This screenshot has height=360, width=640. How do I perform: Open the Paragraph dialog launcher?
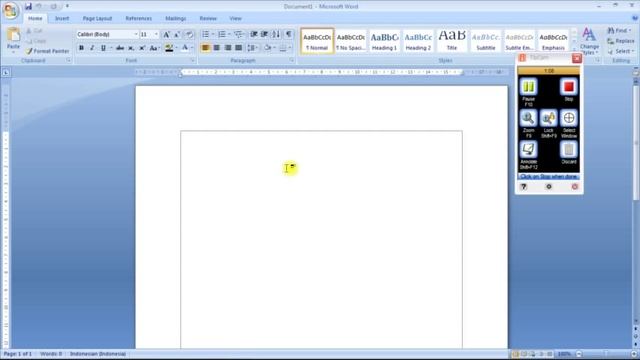[x=292, y=60]
